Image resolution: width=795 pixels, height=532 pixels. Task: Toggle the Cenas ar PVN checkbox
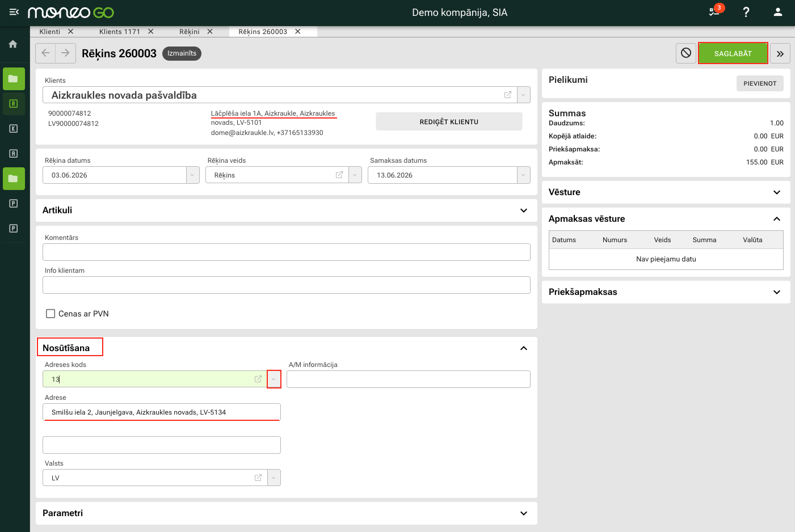click(x=51, y=314)
